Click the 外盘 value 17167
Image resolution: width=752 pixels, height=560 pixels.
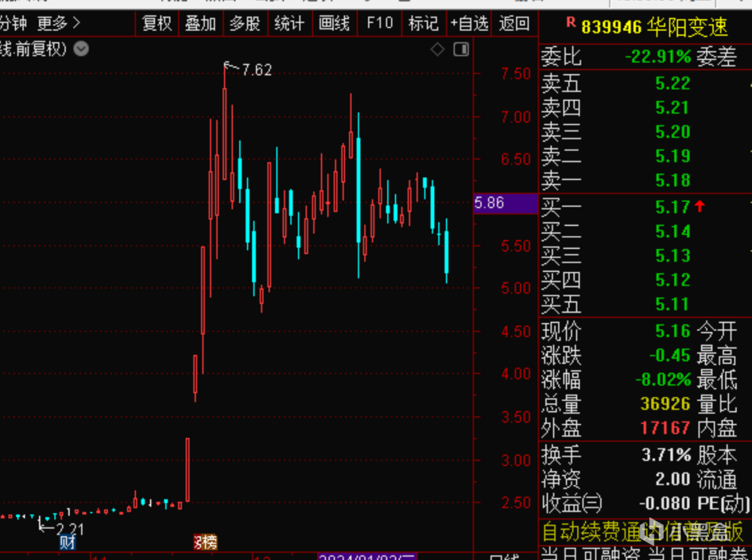(665, 428)
